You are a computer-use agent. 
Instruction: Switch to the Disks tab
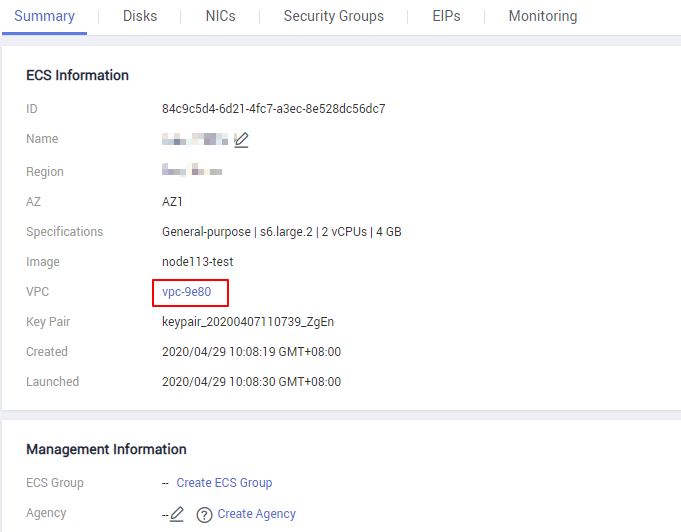tap(140, 16)
